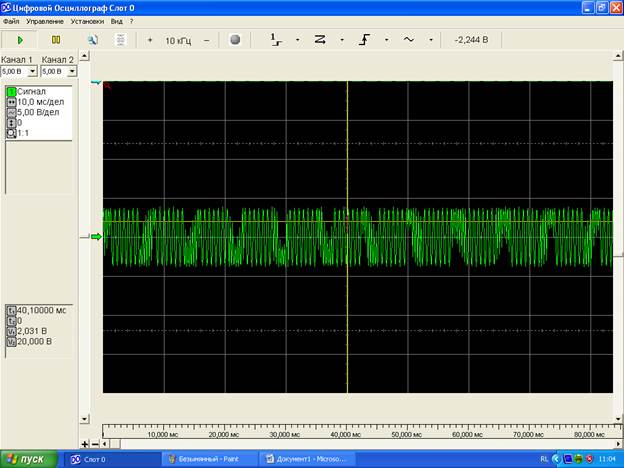Decrease sampling frequency with minus button
Image resolution: width=624 pixels, height=468 pixels.
click(x=207, y=40)
